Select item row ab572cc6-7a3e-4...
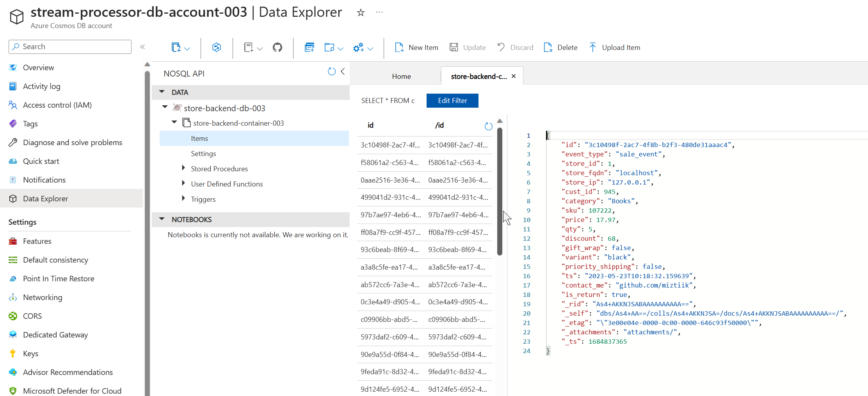Viewport: 868px width, 396px height. coord(425,285)
